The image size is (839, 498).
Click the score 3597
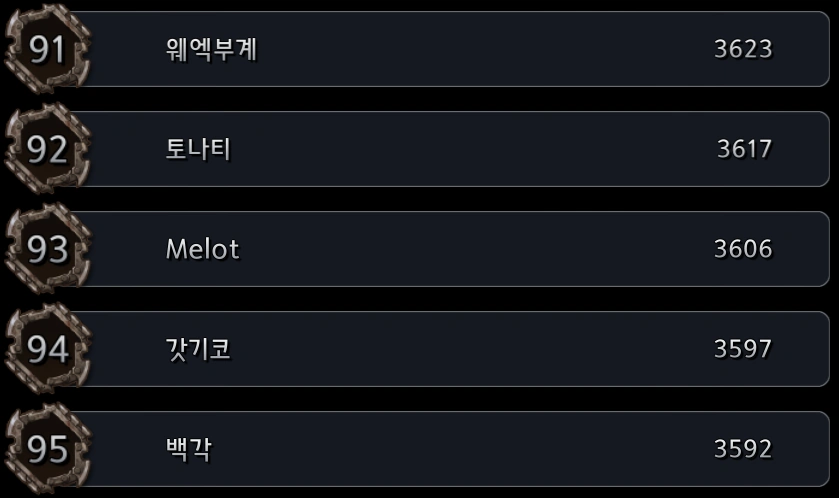pos(743,349)
